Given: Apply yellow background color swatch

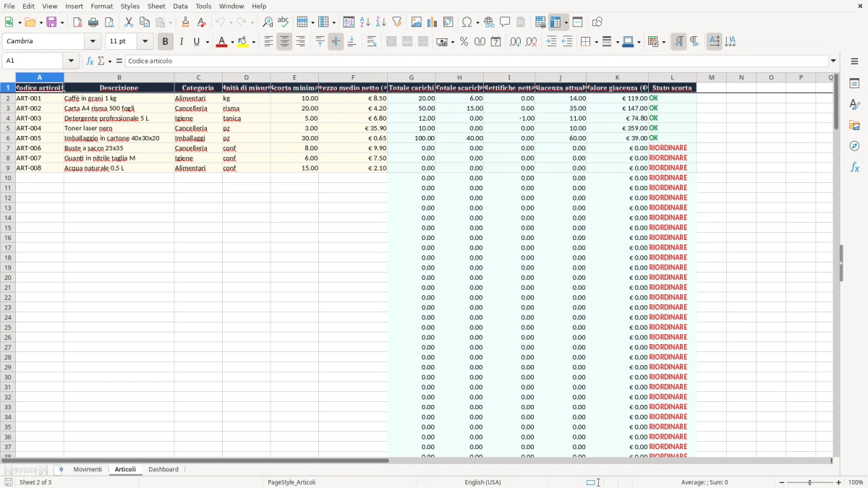Looking at the screenshot, I should 243,42.
